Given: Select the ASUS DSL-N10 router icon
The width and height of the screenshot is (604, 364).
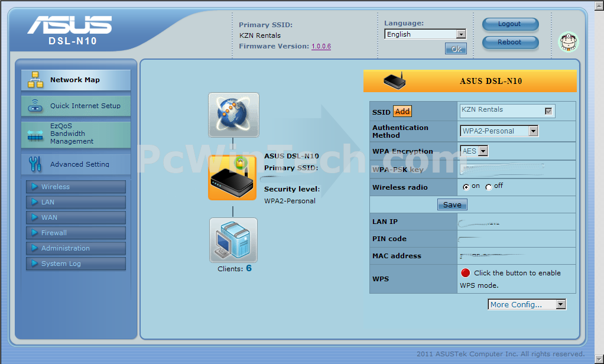Looking at the screenshot, I should tap(232, 178).
